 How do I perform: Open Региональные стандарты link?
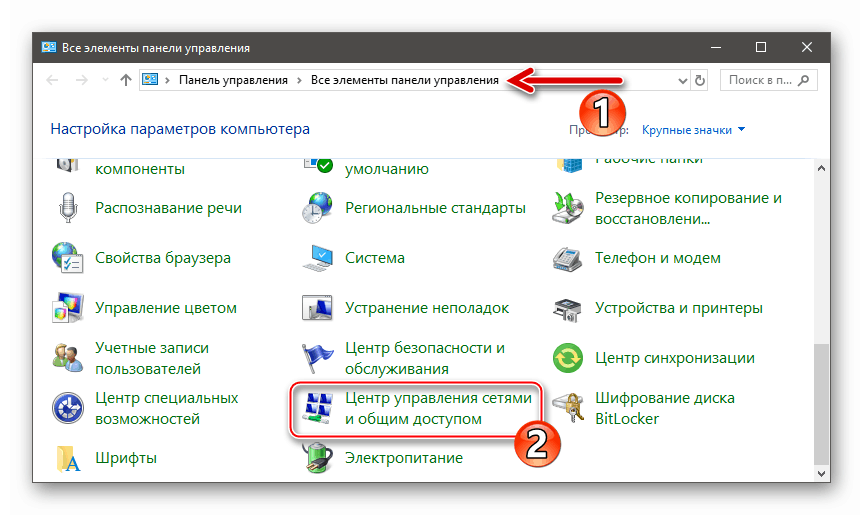coord(435,208)
